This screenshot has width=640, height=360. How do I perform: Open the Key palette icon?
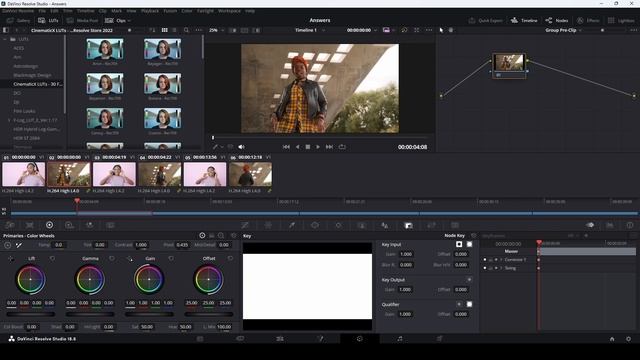coord(408,225)
